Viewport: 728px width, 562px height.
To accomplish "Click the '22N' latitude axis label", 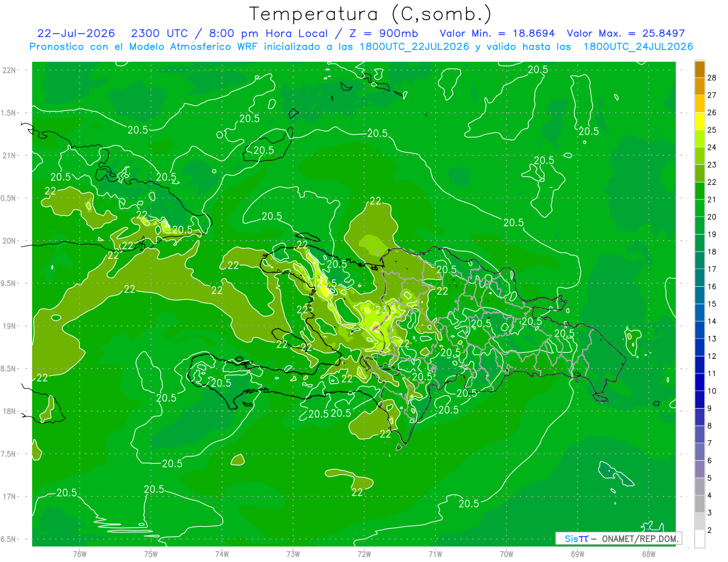I will tap(9, 70).
